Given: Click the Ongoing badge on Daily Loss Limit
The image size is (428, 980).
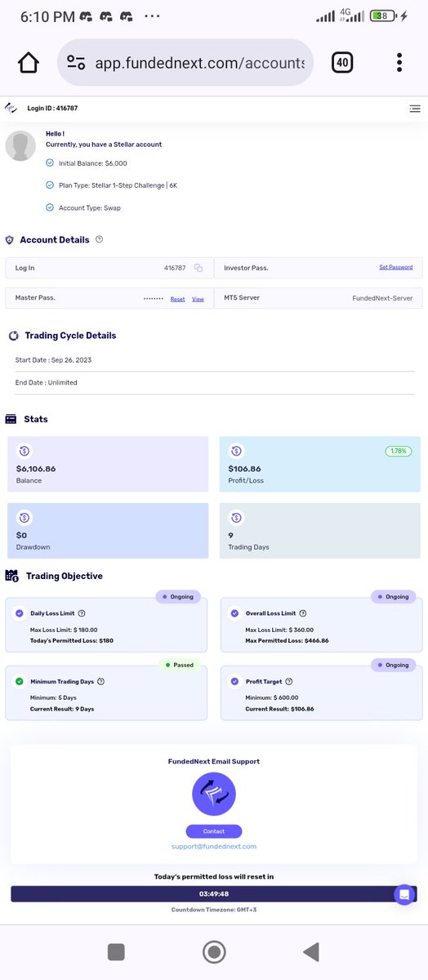Looking at the screenshot, I should click(x=178, y=597).
